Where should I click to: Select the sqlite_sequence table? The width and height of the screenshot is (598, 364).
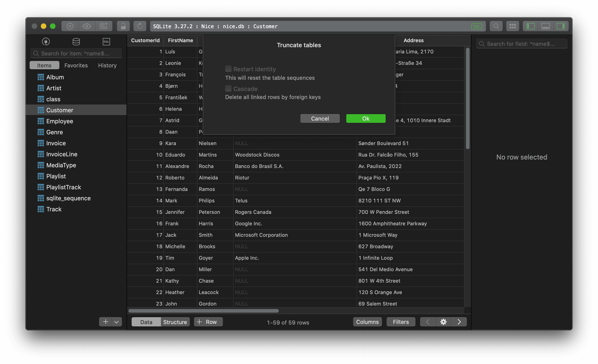point(76,198)
